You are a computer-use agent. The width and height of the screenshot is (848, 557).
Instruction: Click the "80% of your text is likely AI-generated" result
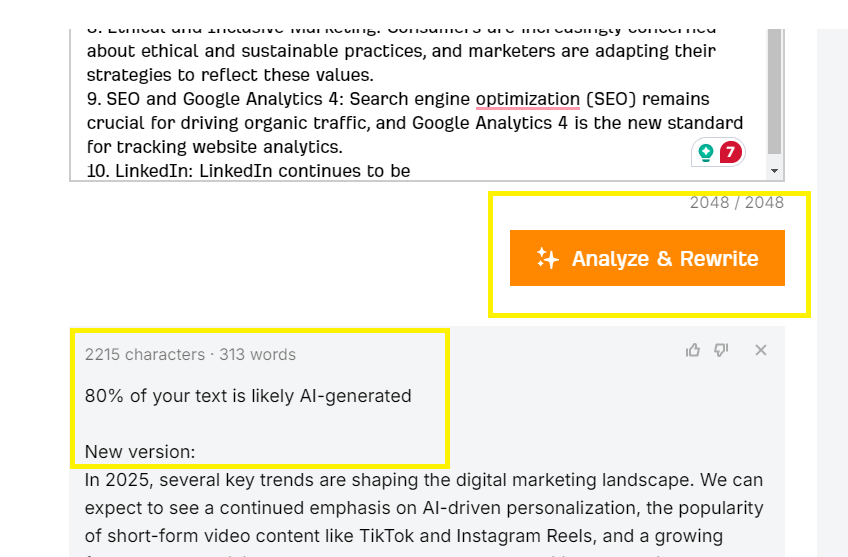(248, 396)
